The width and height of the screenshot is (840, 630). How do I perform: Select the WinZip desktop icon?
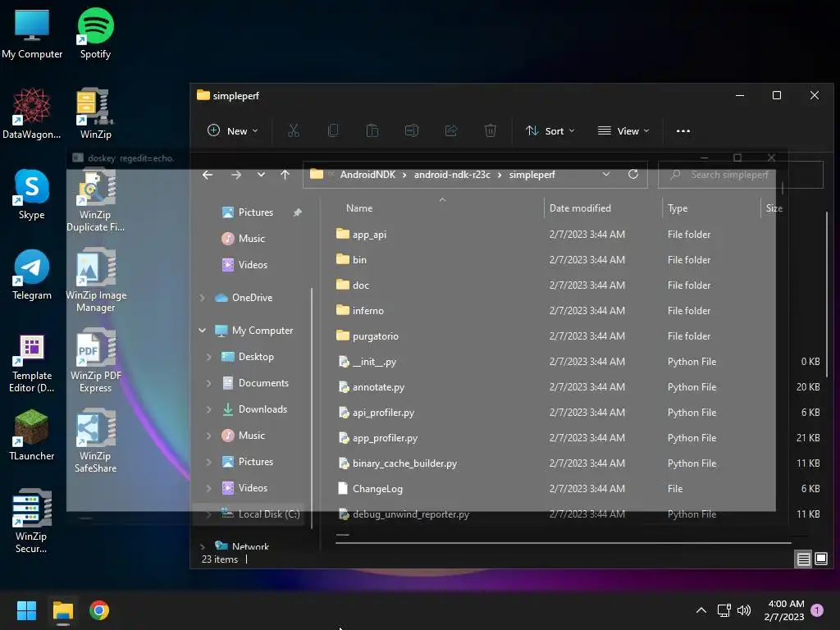coord(95,113)
